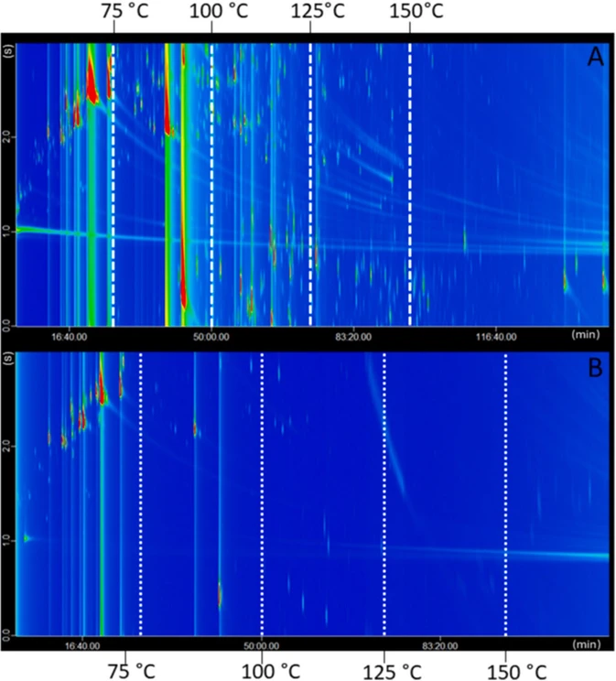Click the 50:00.00 tick on panel B axis
The height and width of the screenshot is (681, 616).
(262, 644)
